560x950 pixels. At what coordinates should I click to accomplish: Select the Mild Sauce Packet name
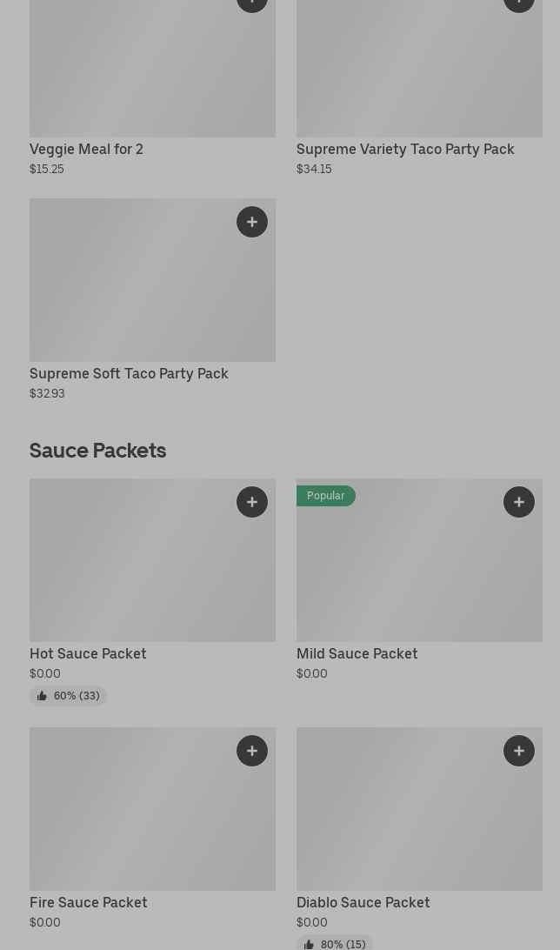(357, 653)
